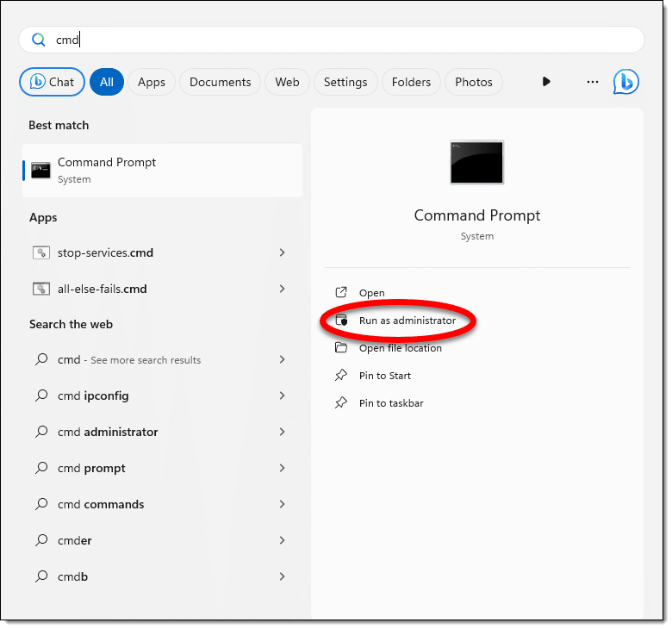Switch to the Apps filter tab
Screen dimensions: 672x629
(x=152, y=82)
